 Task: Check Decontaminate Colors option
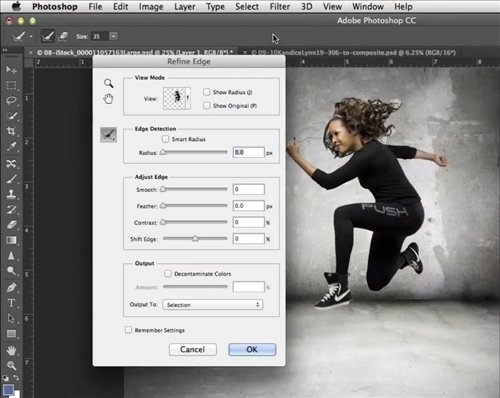coord(168,274)
